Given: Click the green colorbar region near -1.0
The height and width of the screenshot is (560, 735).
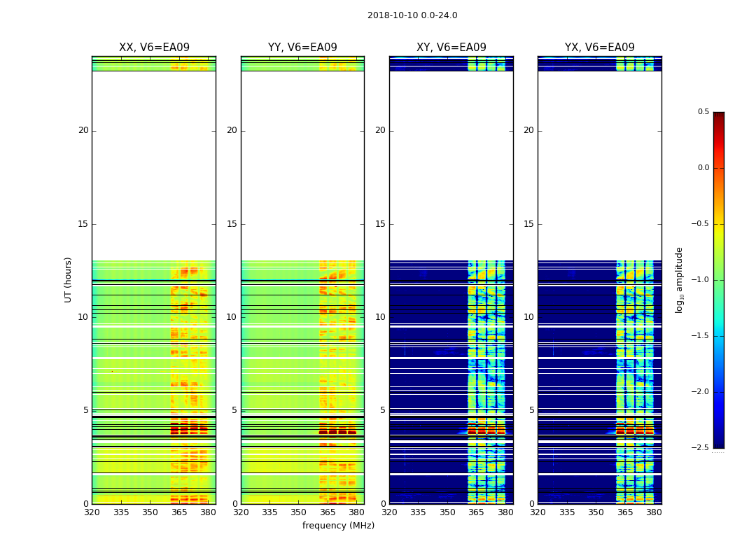Looking at the screenshot, I should (719, 280).
